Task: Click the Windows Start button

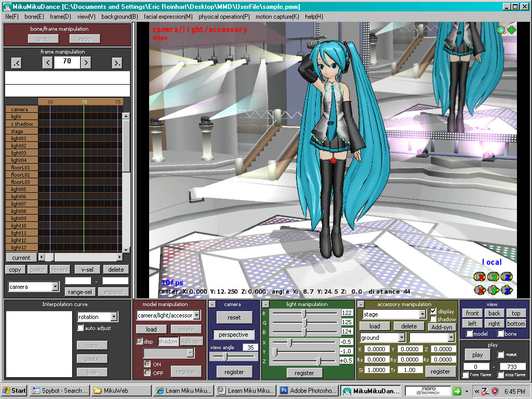Action: [x=14, y=391]
